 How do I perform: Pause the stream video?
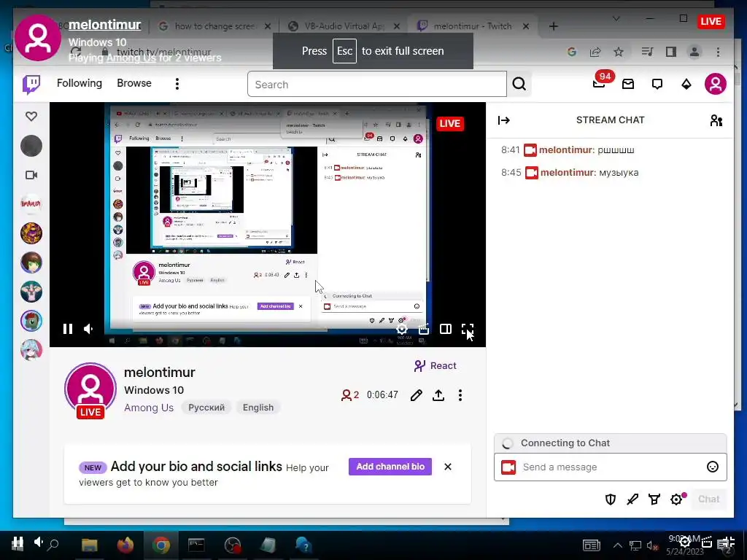click(68, 329)
